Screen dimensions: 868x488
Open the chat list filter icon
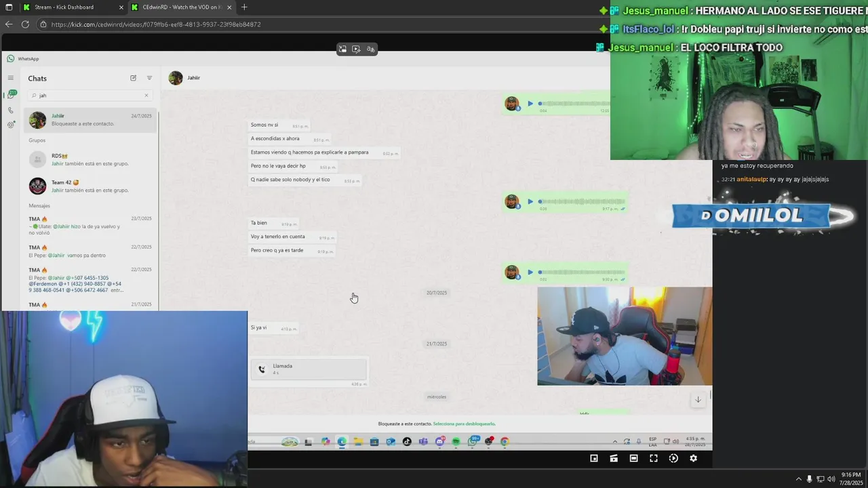(x=149, y=78)
